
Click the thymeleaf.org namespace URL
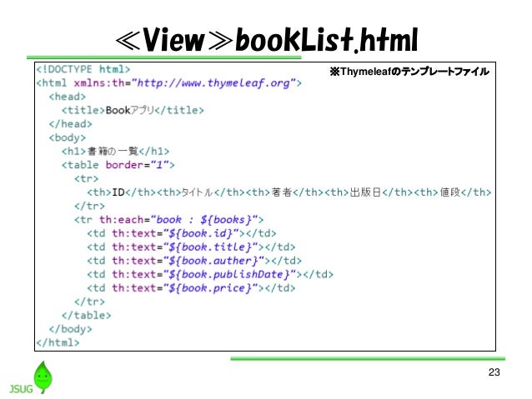[213, 83]
